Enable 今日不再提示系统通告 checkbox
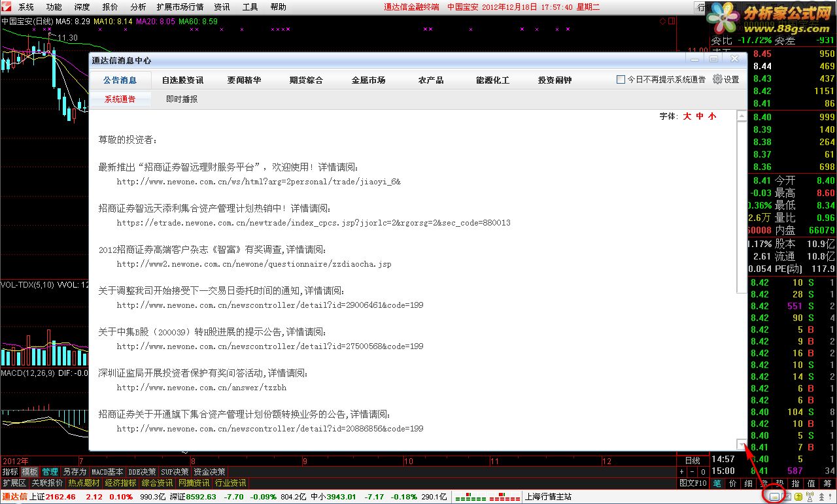The width and height of the screenshot is (837, 504). pos(621,79)
